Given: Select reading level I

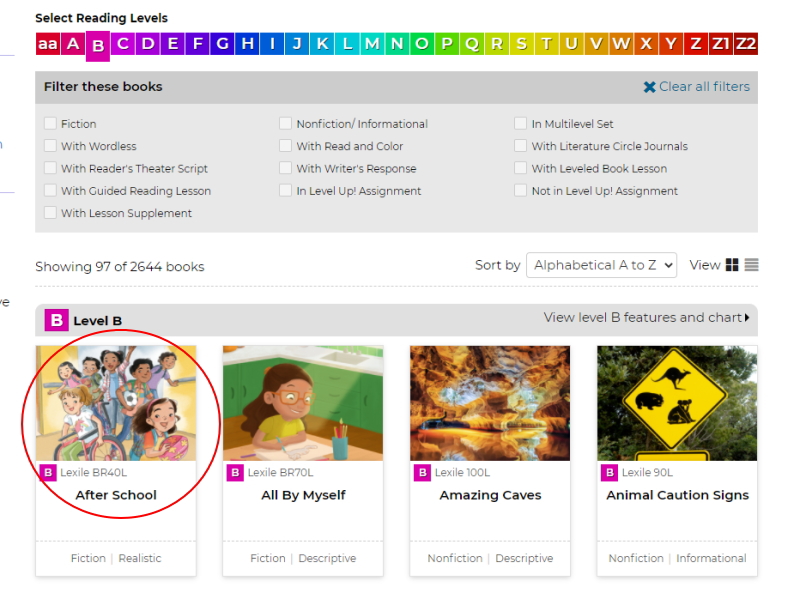Looking at the screenshot, I should pos(272,43).
